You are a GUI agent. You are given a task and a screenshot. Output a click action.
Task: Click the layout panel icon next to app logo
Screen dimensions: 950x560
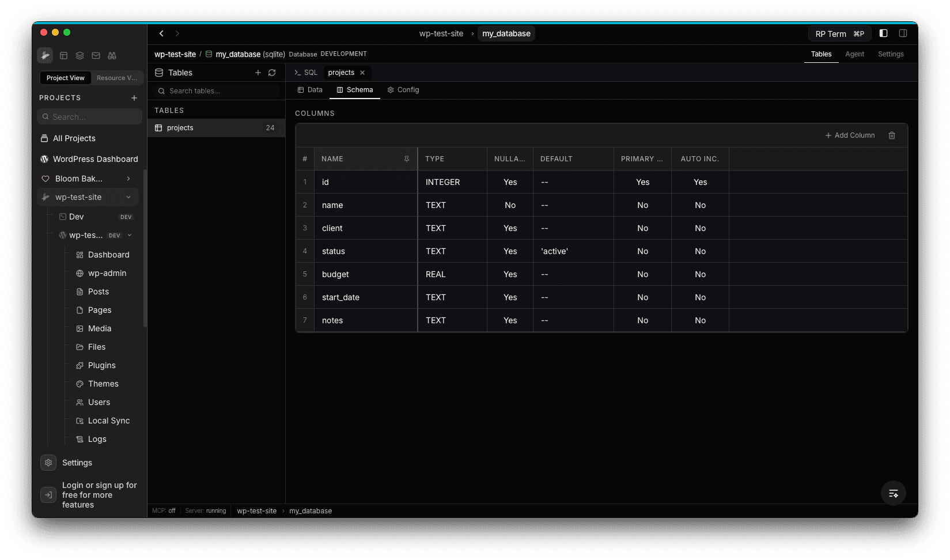64,55
